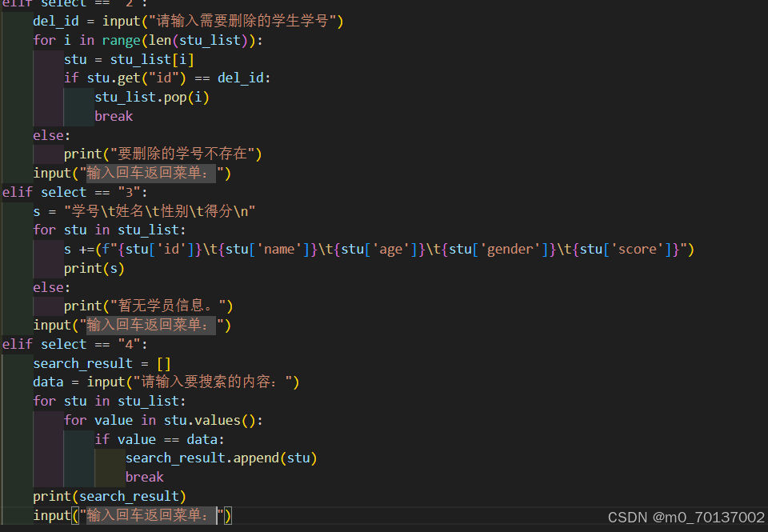This screenshot has width=768, height=532.
Task: Click len in the range call
Action: (x=160, y=40)
